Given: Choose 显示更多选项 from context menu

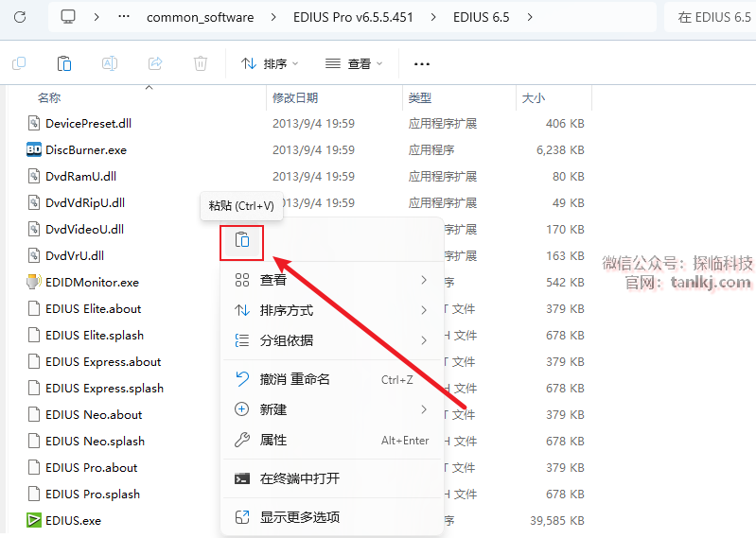Looking at the screenshot, I should pyautogui.click(x=332, y=517).
